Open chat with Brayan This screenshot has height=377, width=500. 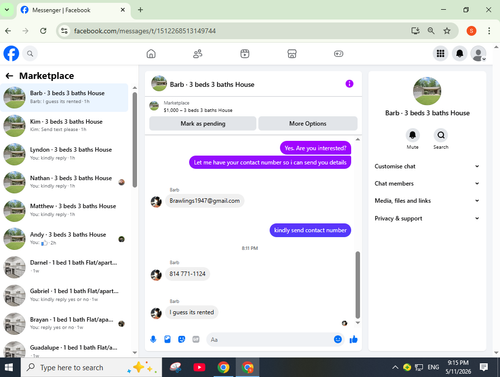64,323
